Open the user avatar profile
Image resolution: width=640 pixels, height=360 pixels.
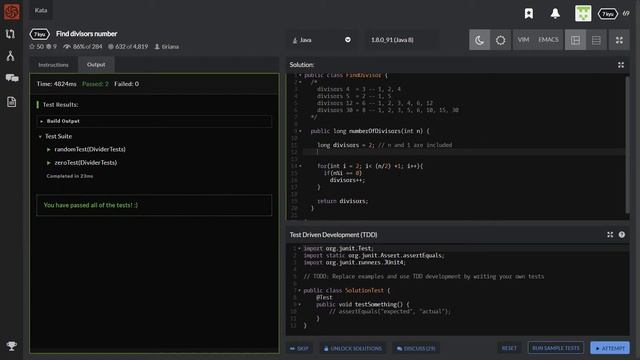(x=583, y=13)
